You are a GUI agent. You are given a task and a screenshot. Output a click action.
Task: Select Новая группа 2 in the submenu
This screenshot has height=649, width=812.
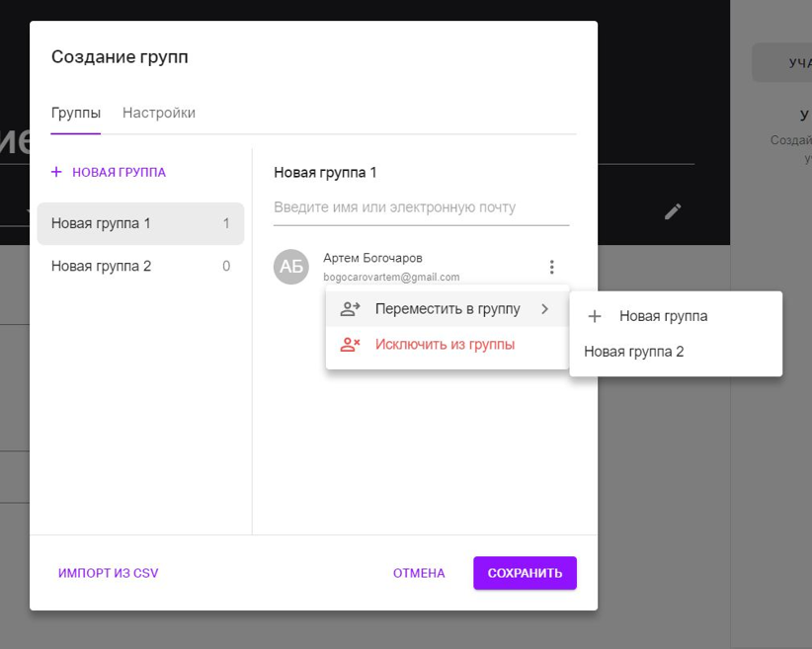[x=676, y=352]
